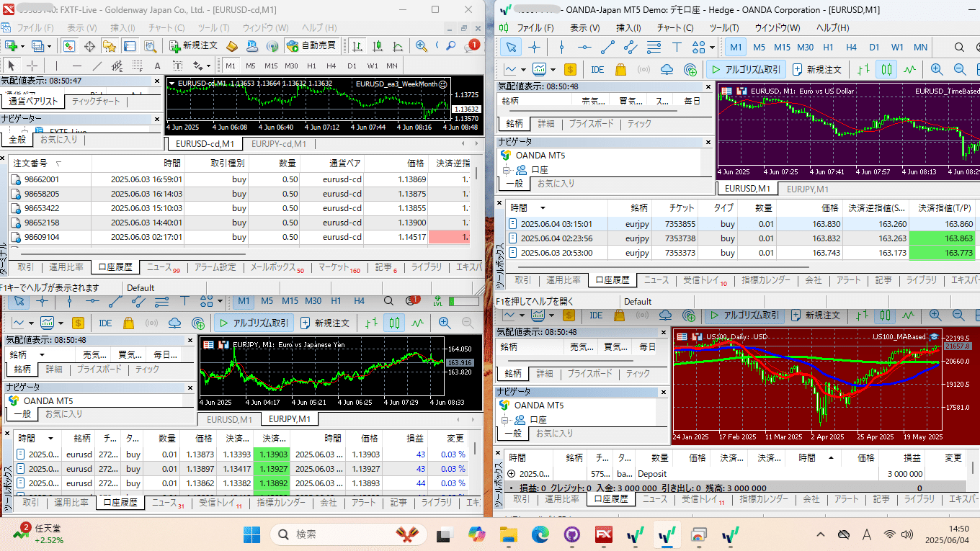Click the zoom-in magnifier in FXTF toolbar
The image size is (980, 551).
422,45
